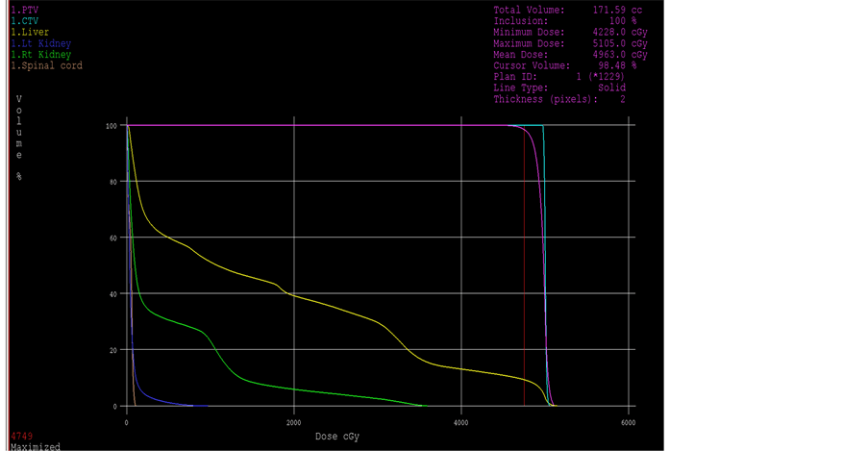Click the 80 tick on volume axis

pyautogui.click(x=112, y=182)
